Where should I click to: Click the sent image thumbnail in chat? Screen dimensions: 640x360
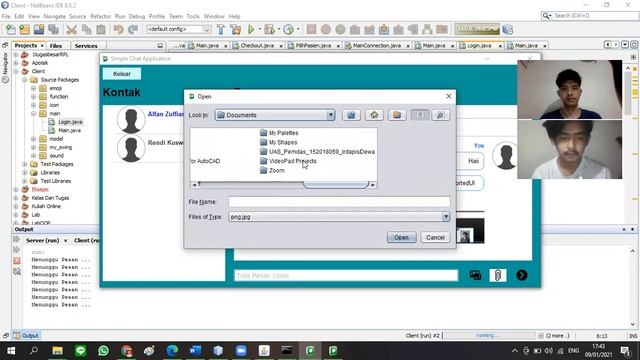coord(470,231)
